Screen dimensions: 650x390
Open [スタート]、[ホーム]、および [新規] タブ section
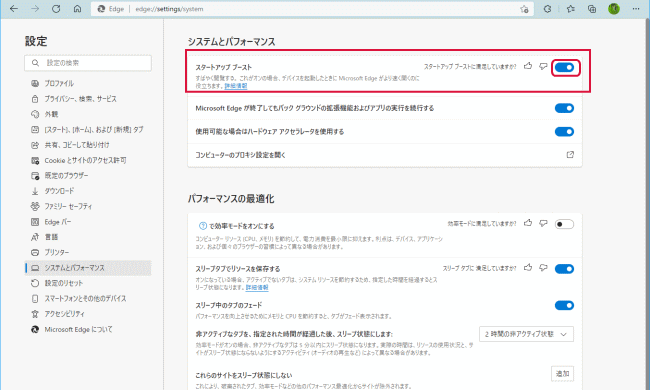click(88, 129)
